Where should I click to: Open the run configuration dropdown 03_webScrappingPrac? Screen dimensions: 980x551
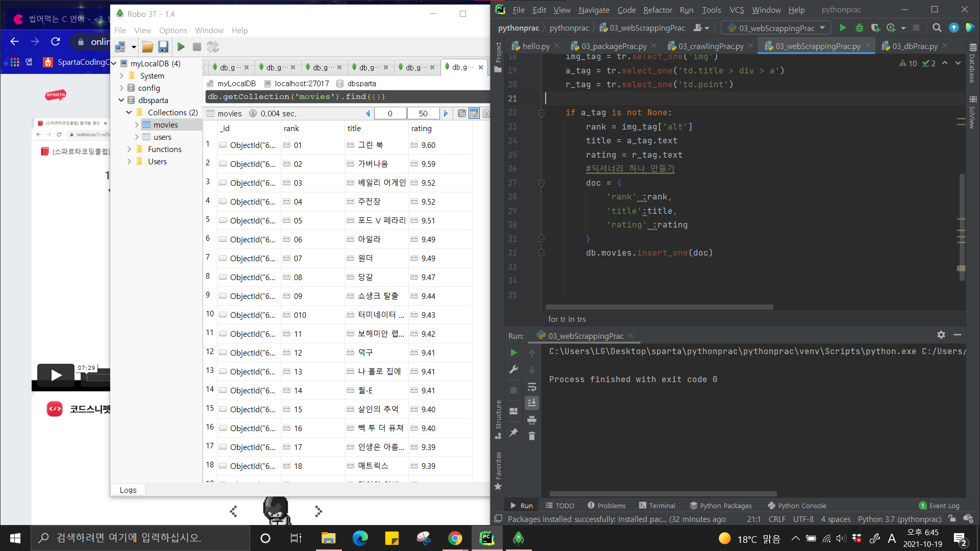[x=776, y=28]
